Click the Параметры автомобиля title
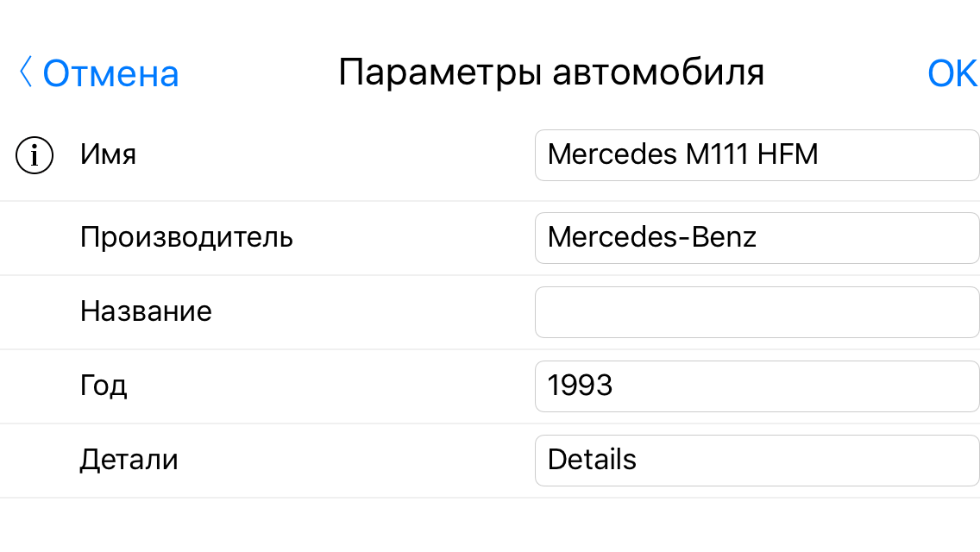Viewport: 980px width, 552px height. [x=551, y=73]
